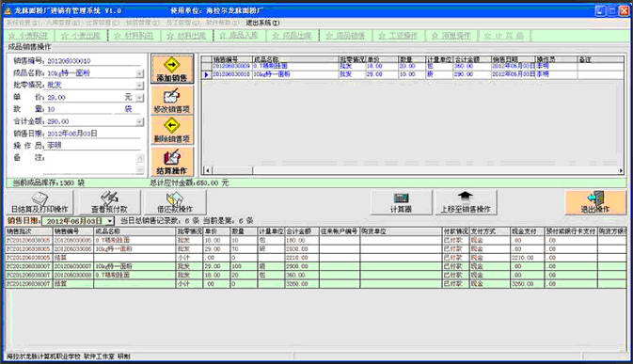Click the 3260.00 cell in 现金支付 column

pyautogui.click(x=528, y=284)
